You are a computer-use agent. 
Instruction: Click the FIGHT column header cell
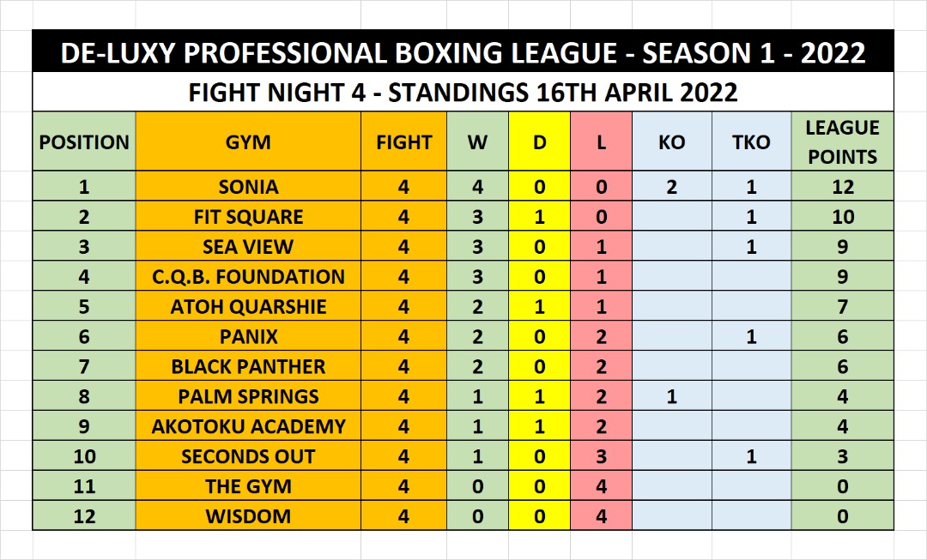point(403,142)
